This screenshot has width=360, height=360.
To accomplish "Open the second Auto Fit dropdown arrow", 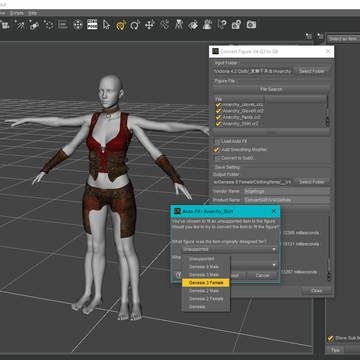I will (274, 265).
